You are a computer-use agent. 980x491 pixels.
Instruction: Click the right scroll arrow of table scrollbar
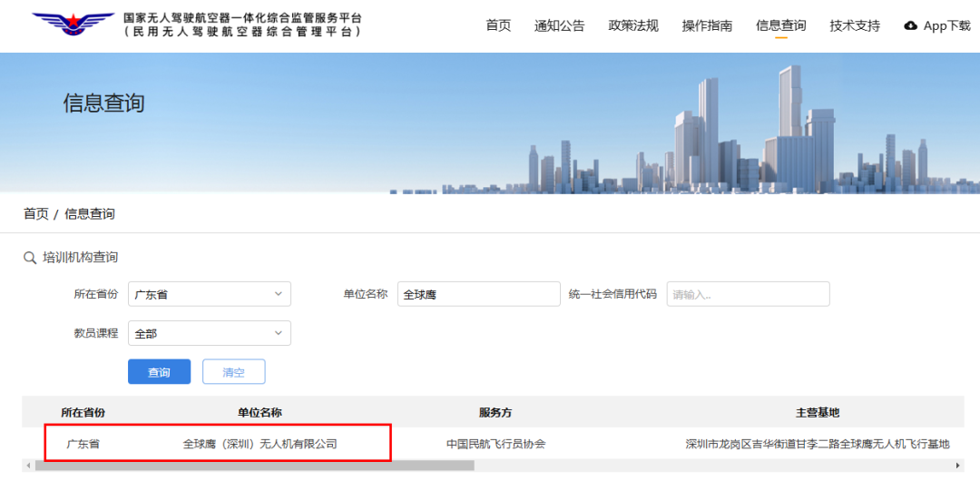tap(957, 466)
